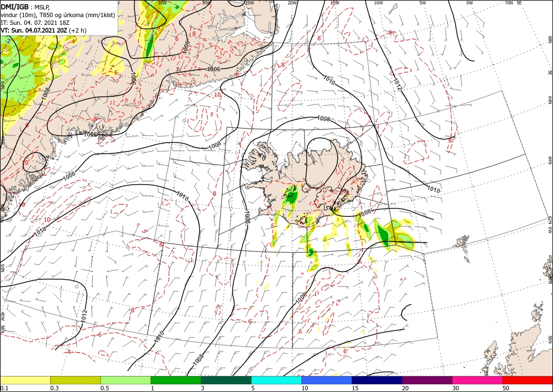The width and height of the screenshot is (553, 392).
Task: Click the '70N 5E' corner label
Action: (513, 3)
